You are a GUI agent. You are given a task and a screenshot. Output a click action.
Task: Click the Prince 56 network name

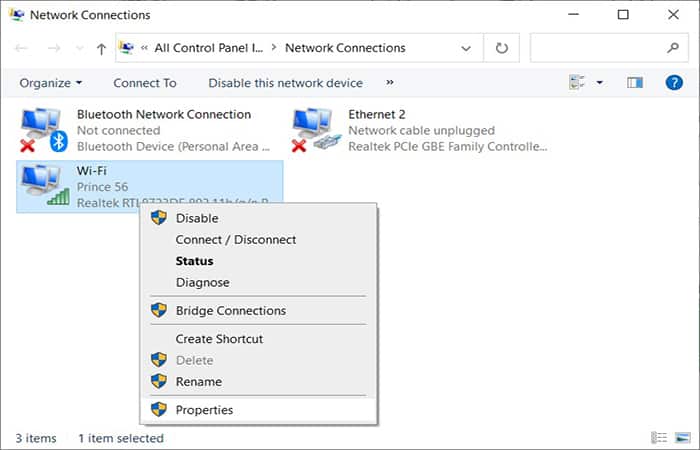point(102,187)
